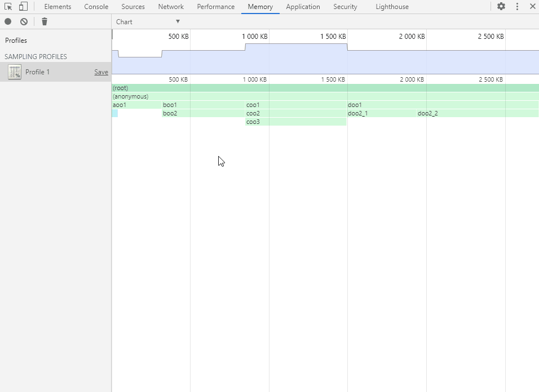The height and width of the screenshot is (392, 539).
Task: Click the boo2 flame chart bar
Action: click(x=203, y=113)
